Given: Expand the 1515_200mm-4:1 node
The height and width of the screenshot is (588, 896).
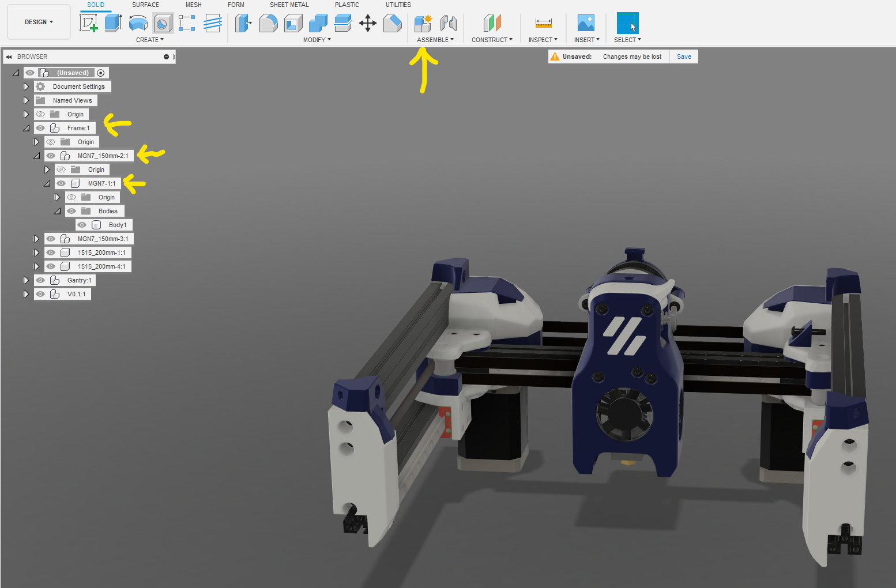Looking at the screenshot, I should coord(36,266).
